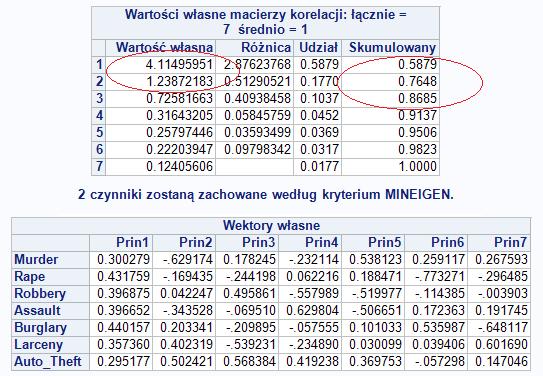
Task: Select Murder Prin1 value 0.300279
Action: coord(123,259)
